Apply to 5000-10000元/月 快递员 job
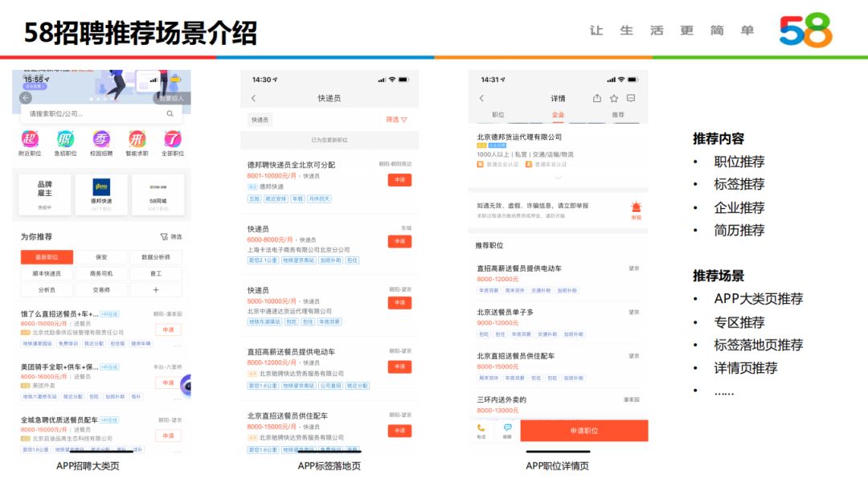 click(x=399, y=303)
